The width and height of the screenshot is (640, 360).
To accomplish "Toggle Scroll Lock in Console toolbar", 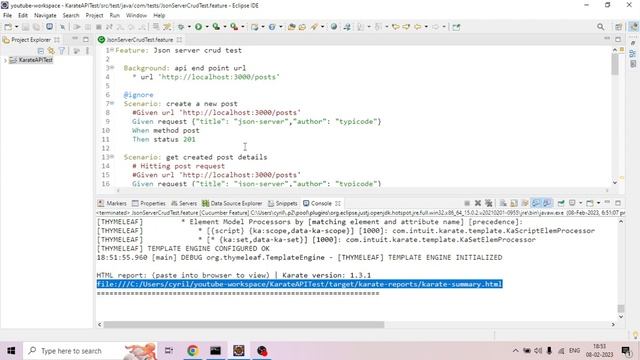I will point(514,203).
